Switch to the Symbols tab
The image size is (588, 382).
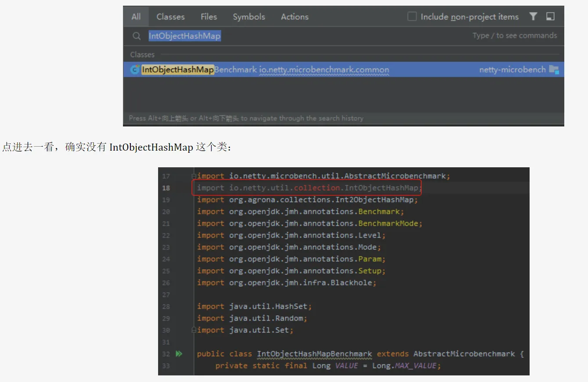(249, 17)
